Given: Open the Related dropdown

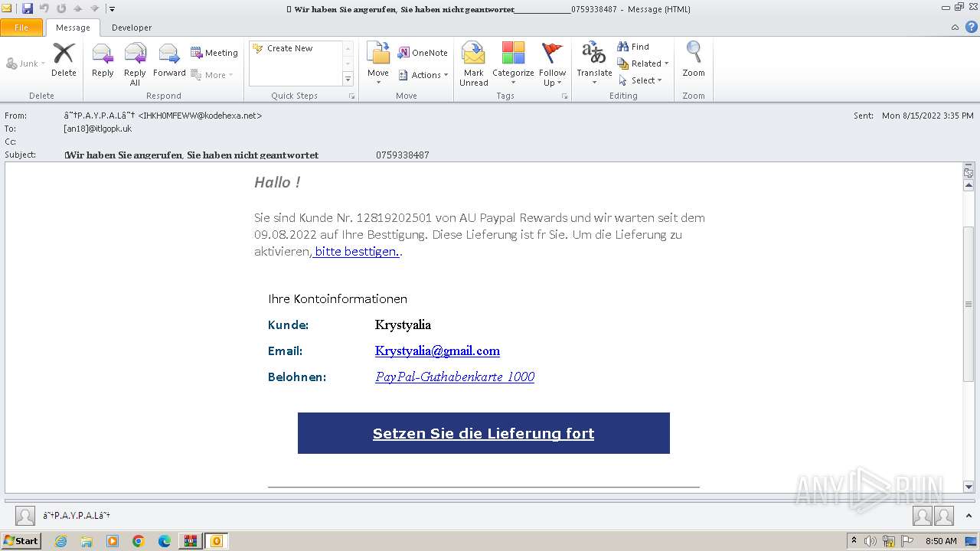Looking at the screenshot, I should (643, 64).
